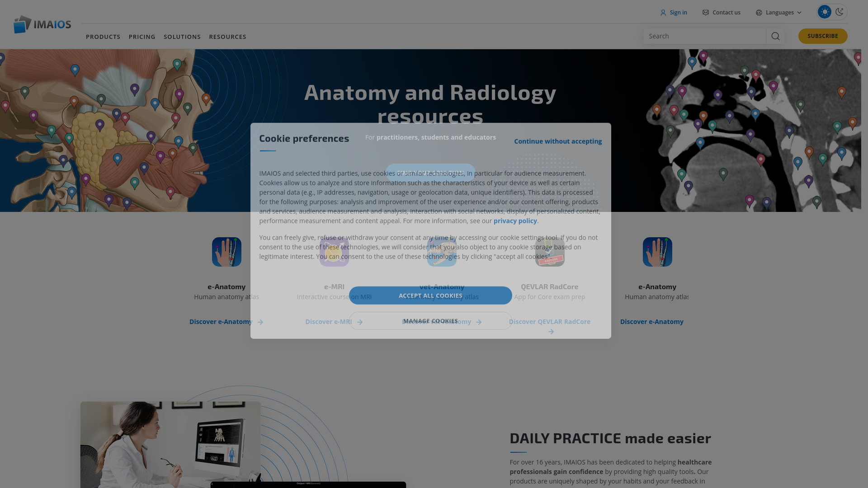This screenshot has width=868, height=488.
Task: Switch to light mode sun icon
Action: pos(825,12)
